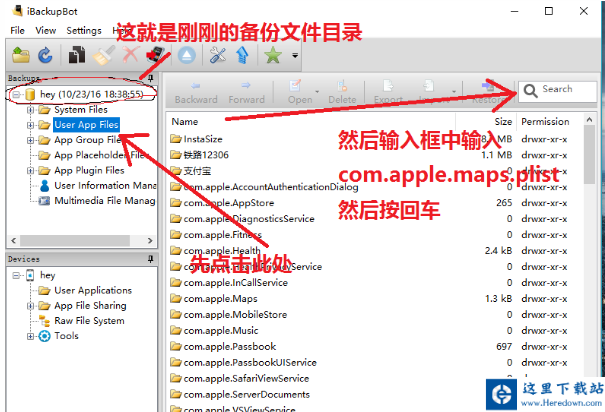Click the right arrow of the Backups tree scrollbar
The image size is (605, 412).
[x=150, y=241]
